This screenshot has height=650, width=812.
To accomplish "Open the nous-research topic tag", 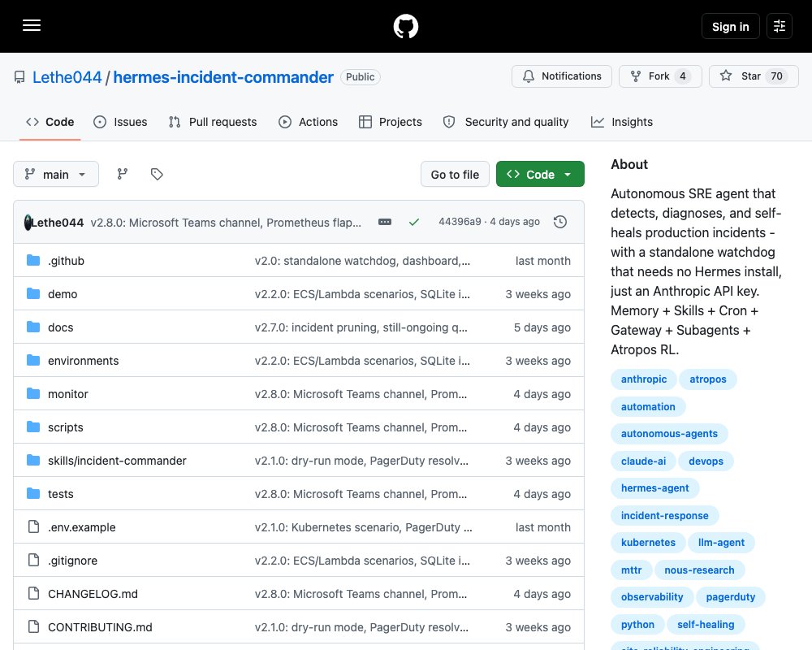I will pos(700,570).
